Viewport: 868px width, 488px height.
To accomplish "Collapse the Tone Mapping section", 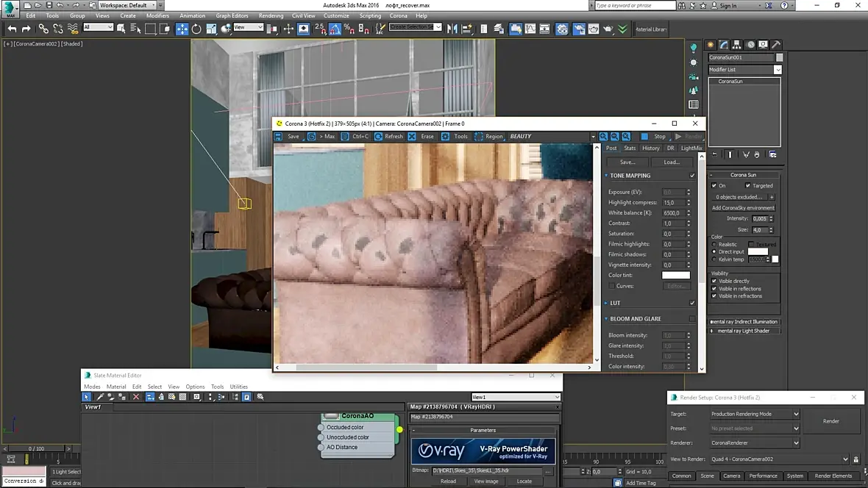I will coord(606,176).
